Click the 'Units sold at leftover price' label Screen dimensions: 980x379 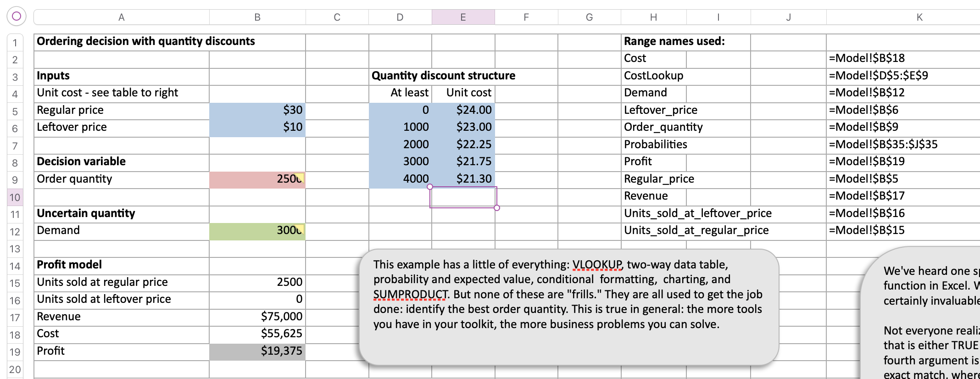point(104,299)
